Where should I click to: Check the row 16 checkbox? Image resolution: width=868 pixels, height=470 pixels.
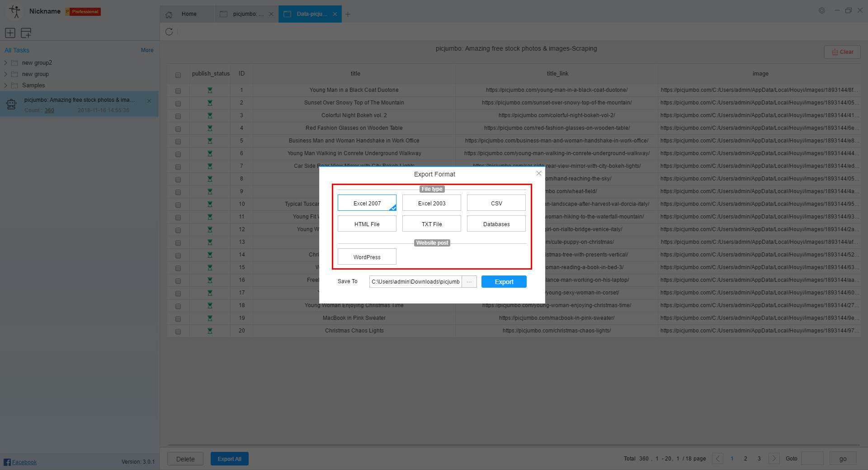(x=178, y=281)
